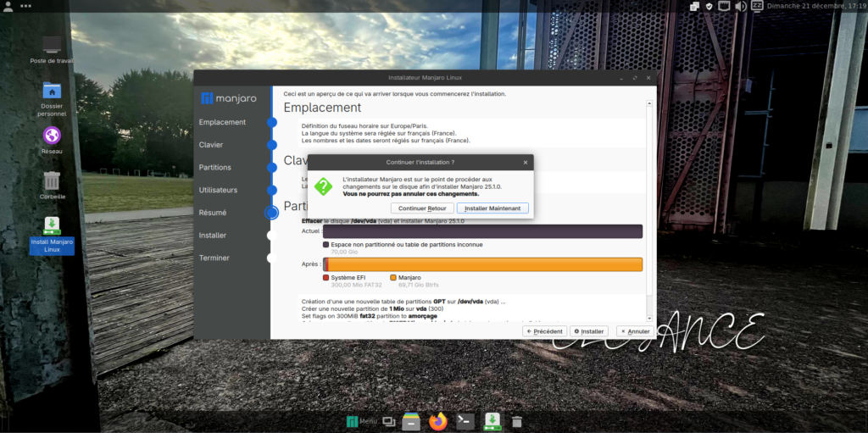Open the terminal from the dock
Image resolution: width=868 pixels, height=433 pixels.
[465, 421]
